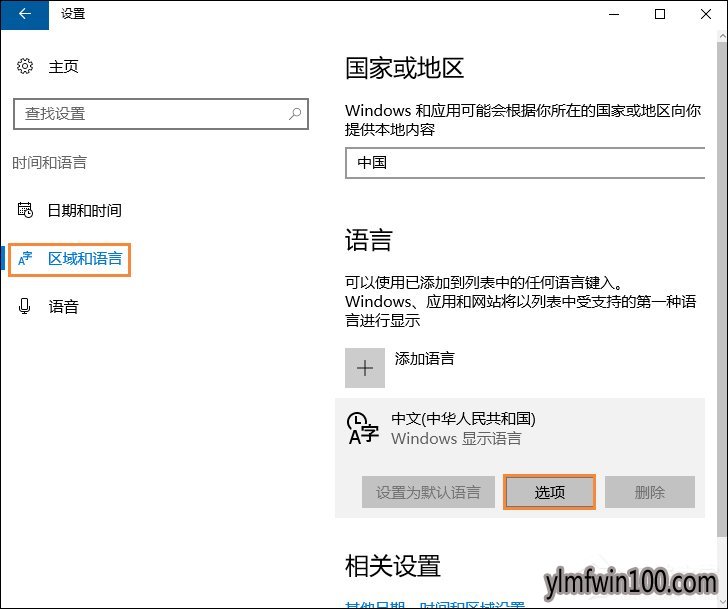Open 日期和时间 settings page
This screenshot has width=728, height=609.
point(84,210)
